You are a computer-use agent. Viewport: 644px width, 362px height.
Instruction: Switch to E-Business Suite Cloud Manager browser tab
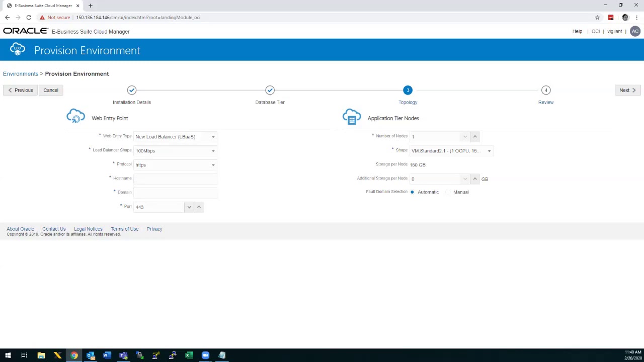(43, 6)
